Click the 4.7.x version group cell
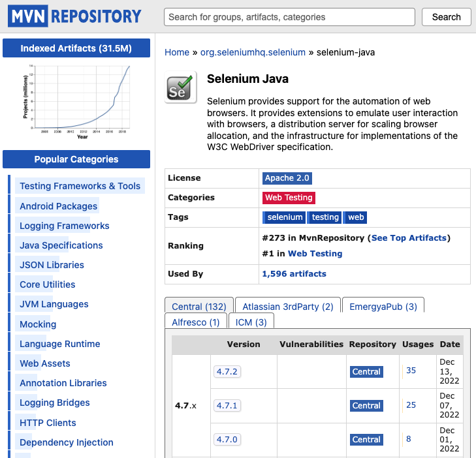The height and width of the screenshot is (458, 476). coord(186,406)
